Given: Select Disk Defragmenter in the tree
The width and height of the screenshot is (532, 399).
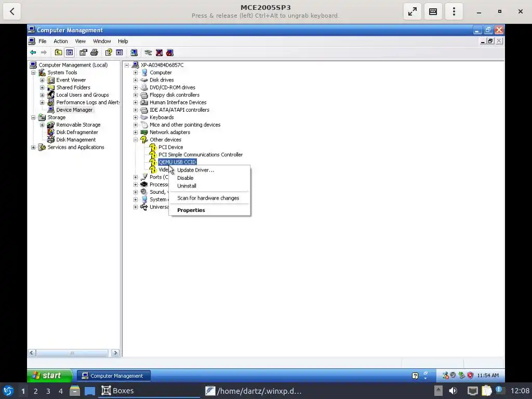Looking at the screenshot, I should click(x=77, y=132).
